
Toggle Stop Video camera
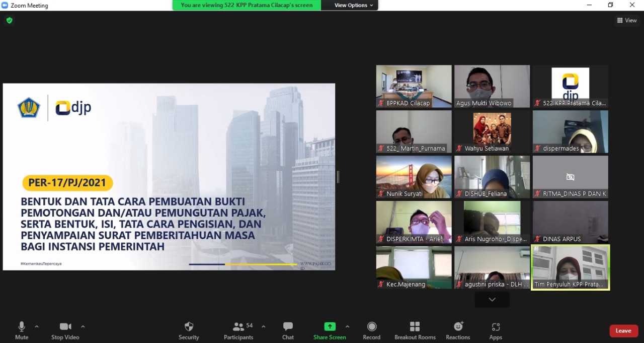pyautogui.click(x=65, y=330)
